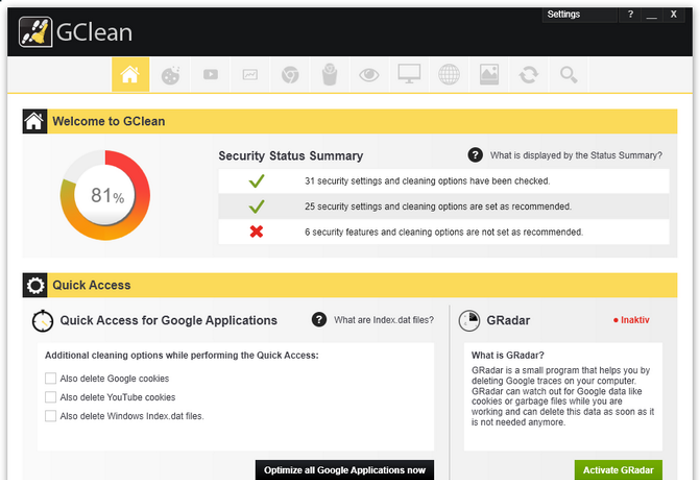Open the Settings menu

579,14
